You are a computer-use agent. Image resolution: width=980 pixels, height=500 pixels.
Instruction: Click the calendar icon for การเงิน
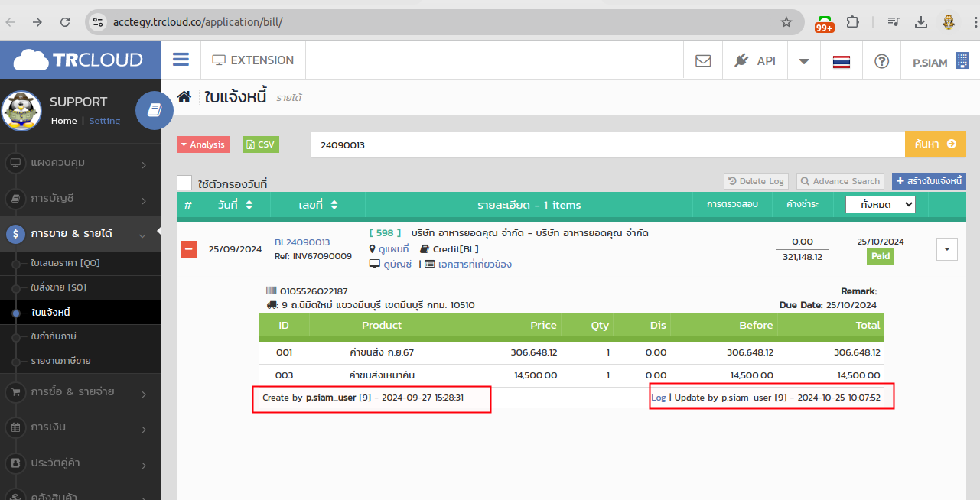click(15, 427)
